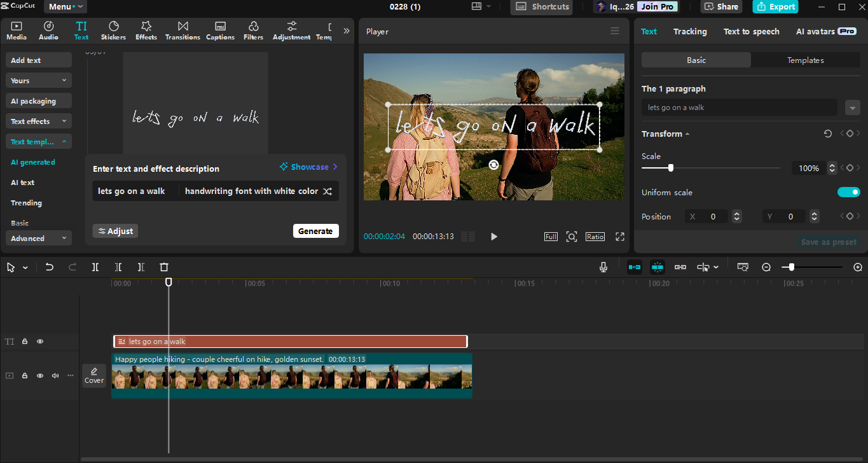868x463 pixels.
Task: Click the shuffle icon next to effect description
Action: click(x=327, y=191)
